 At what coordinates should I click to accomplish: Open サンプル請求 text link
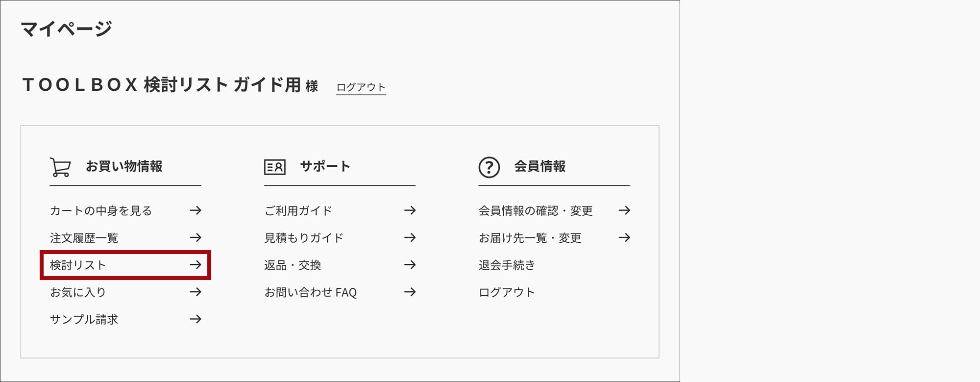pos(84,319)
